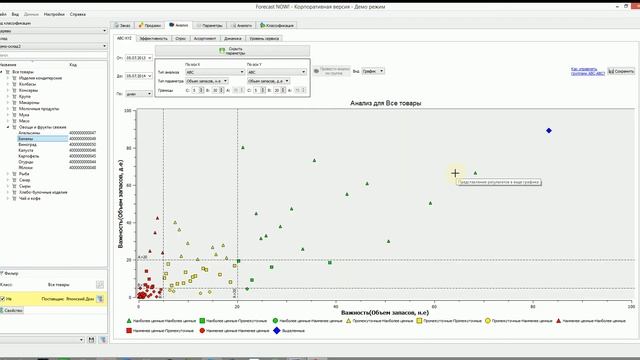
Task: Toggle the Не checkbox in the supplier filter
Action: 3,299
